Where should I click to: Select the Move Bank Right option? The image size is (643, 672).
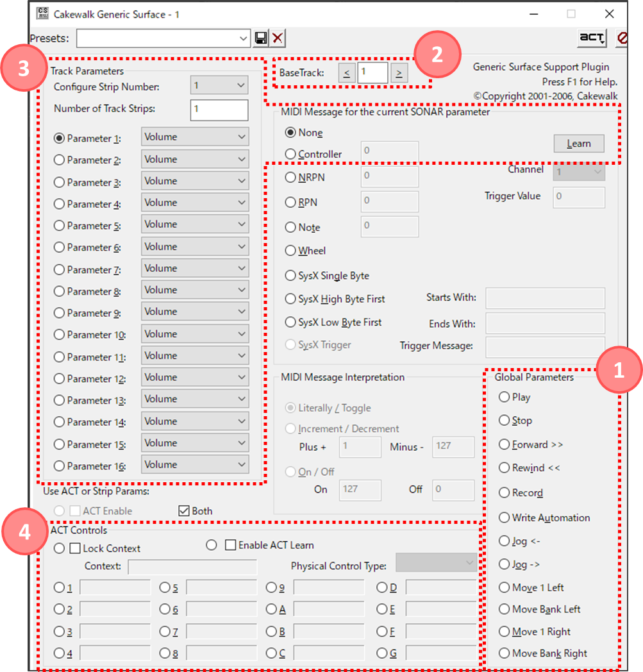click(x=504, y=653)
